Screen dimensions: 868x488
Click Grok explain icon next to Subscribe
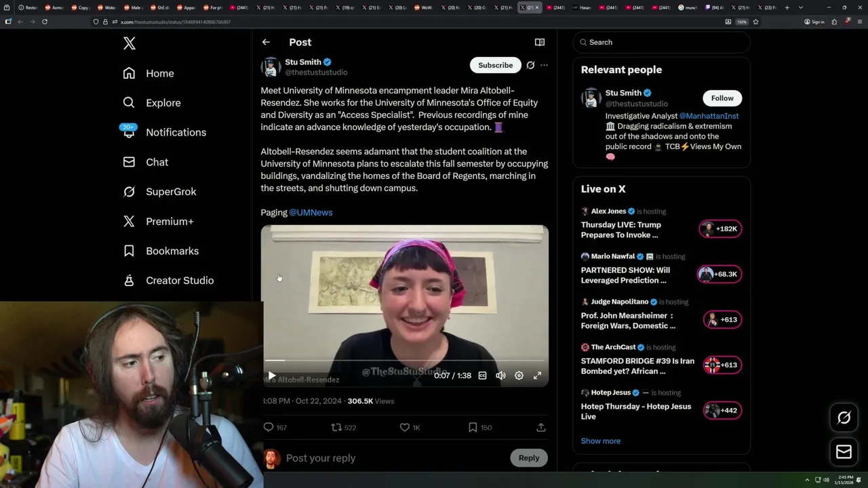pyautogui.click(x=530, y=65)
